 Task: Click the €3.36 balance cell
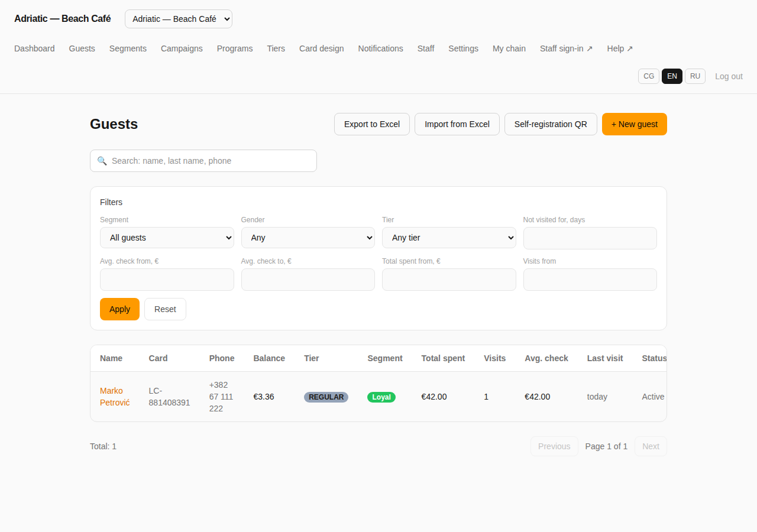(x=264, y=397)
